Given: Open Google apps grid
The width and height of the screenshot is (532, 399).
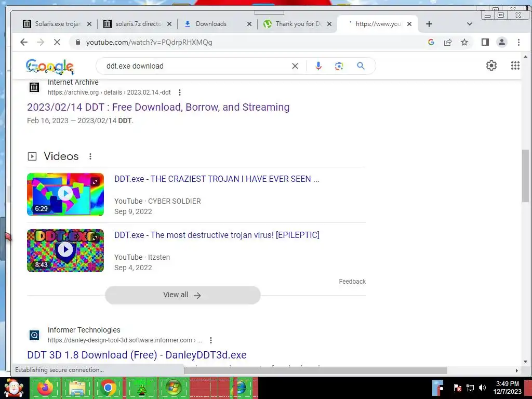Looking at the screenshot, I should click(515, 65).
